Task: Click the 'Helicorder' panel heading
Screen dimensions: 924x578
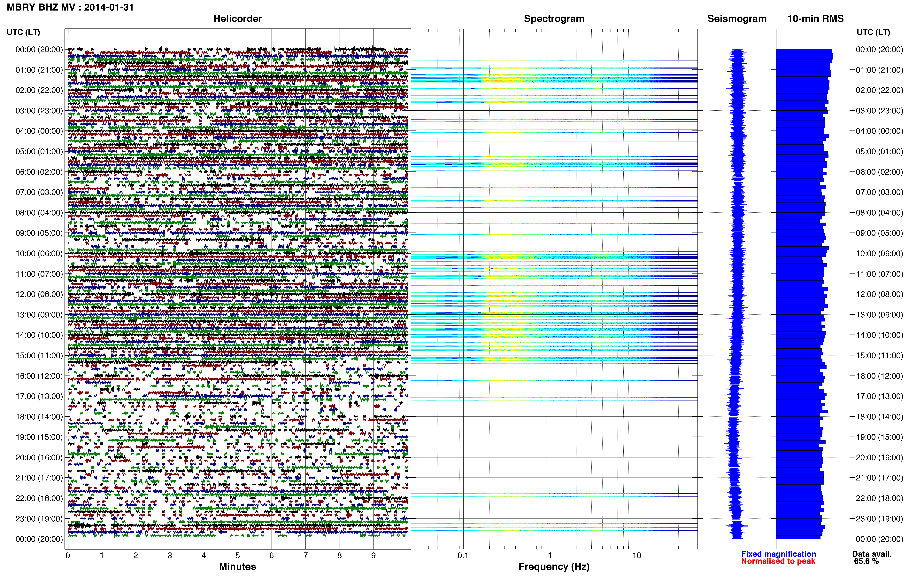Action: pyautogui.click(x=238, y=18)
